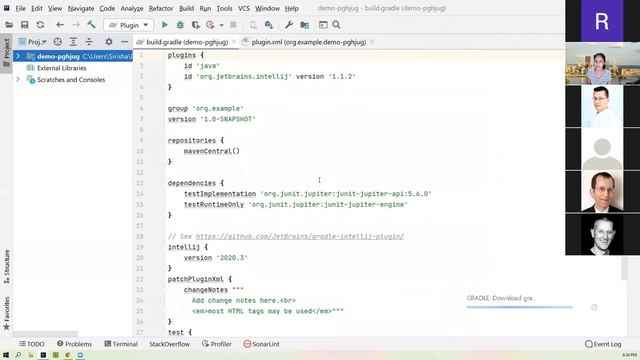Open the Tools menu

pos(224,8)
